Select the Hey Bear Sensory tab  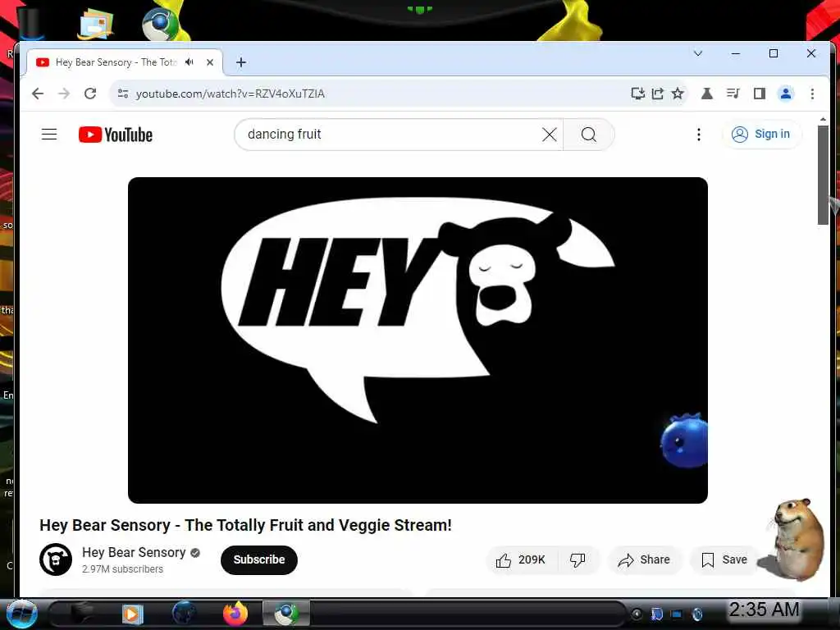pos(115,62)
